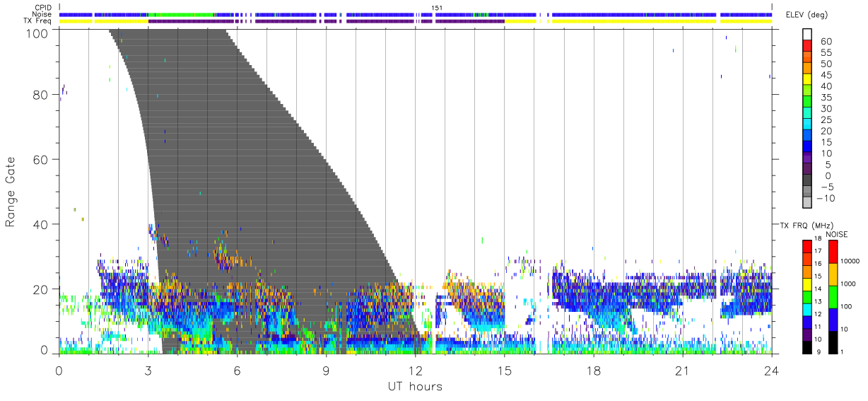Click the CPID value 151
868x401 pixels.
coord(436,8)
